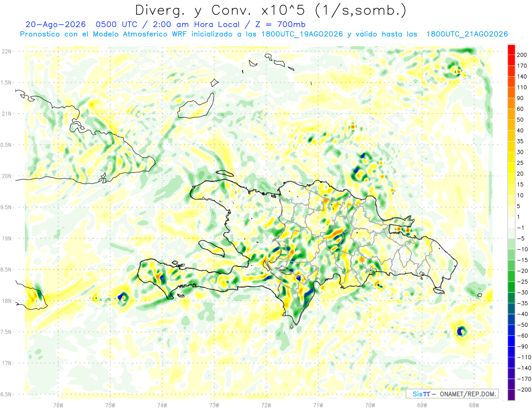Click valid-until time '1800UTC_21AGO2026'
The image size is (532, 411).
pos(467,34)
